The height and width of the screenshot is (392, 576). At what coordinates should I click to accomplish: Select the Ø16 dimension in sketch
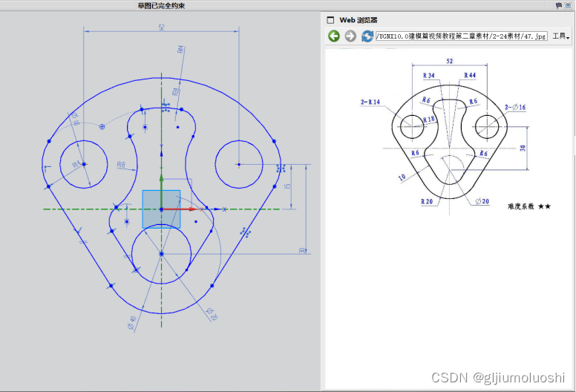[x=75, y=119]
